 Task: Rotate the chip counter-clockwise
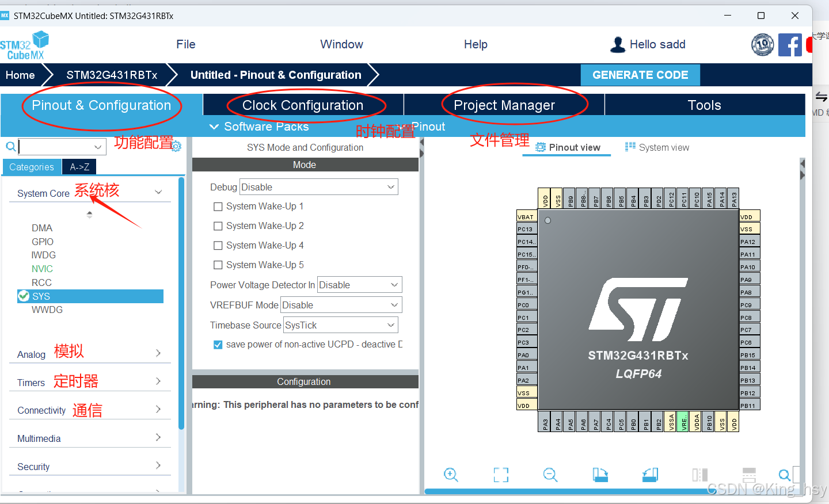point(650,475)
